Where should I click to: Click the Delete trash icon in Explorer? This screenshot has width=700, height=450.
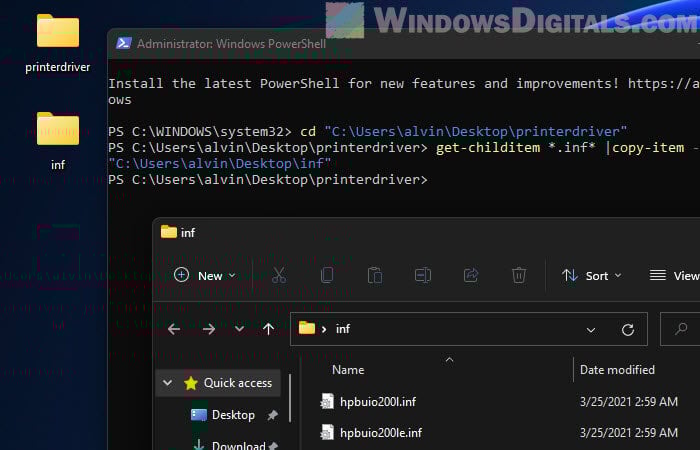pyautogui.click(x=519, y=275)
